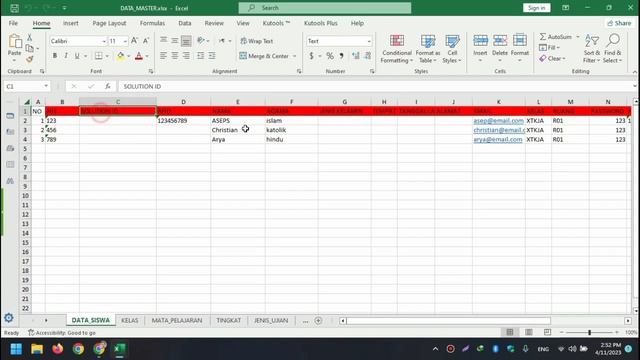Toggle Center alignment
Viewport: 640px width, 360px height.
pos(175,56)
